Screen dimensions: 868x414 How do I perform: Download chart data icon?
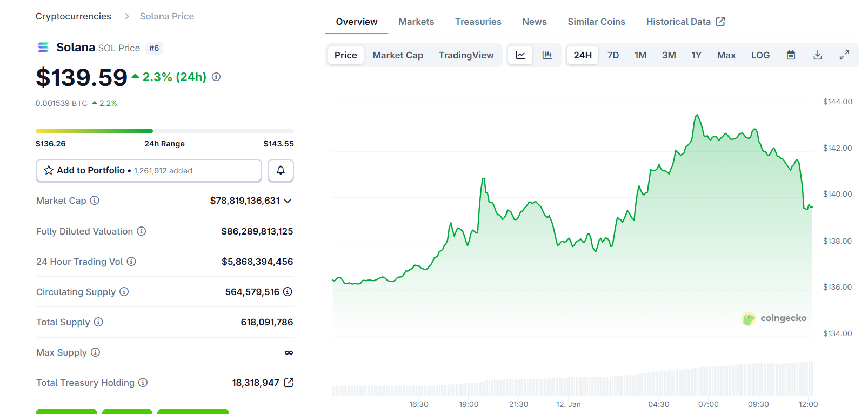click(818, 55)
